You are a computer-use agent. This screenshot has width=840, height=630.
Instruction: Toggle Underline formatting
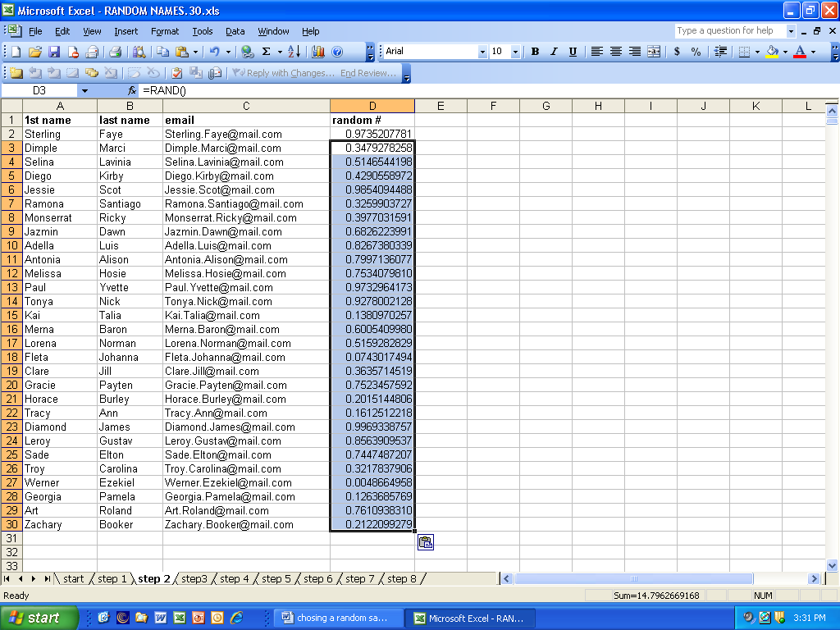573,52
